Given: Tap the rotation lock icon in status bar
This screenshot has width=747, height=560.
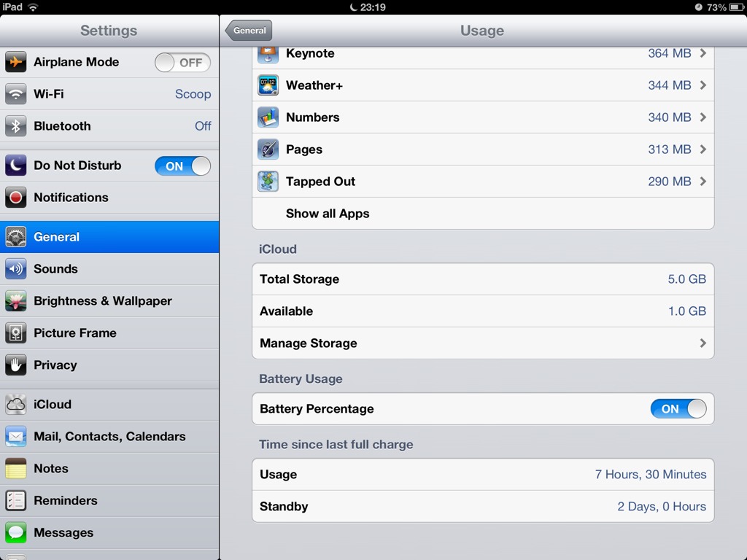Looking at the screenshot, I should coord(698,7).
